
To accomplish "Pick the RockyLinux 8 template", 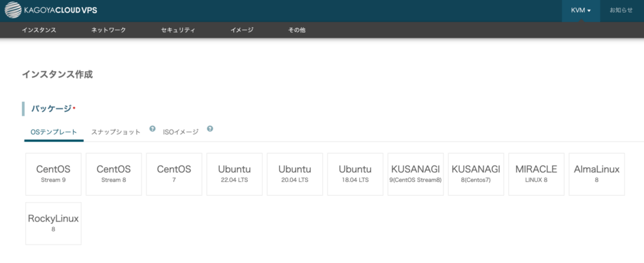I will point(53,223).
